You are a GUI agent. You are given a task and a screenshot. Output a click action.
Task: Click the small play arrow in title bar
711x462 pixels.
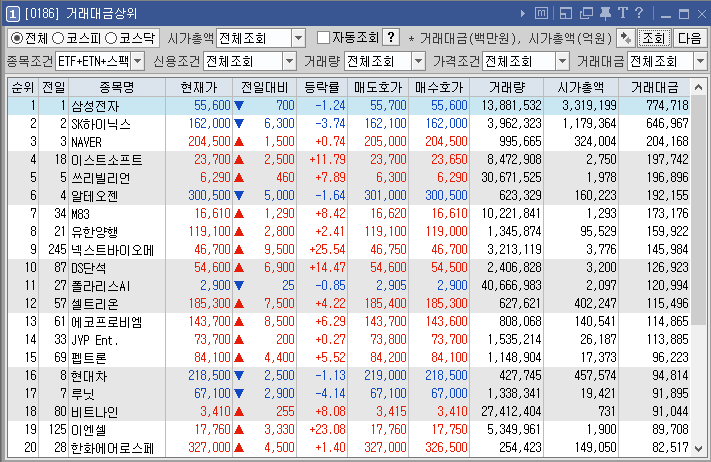click(x=523, y=14)
